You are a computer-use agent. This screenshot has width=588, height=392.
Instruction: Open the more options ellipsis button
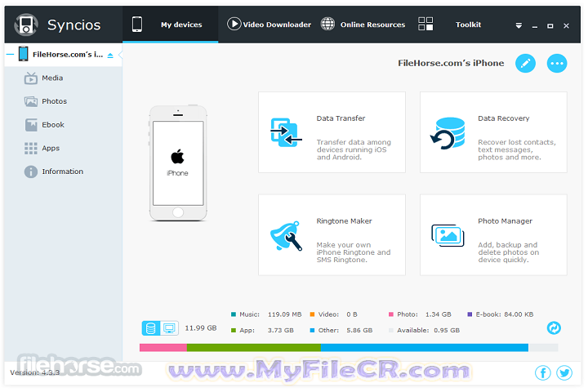[557, 63]
